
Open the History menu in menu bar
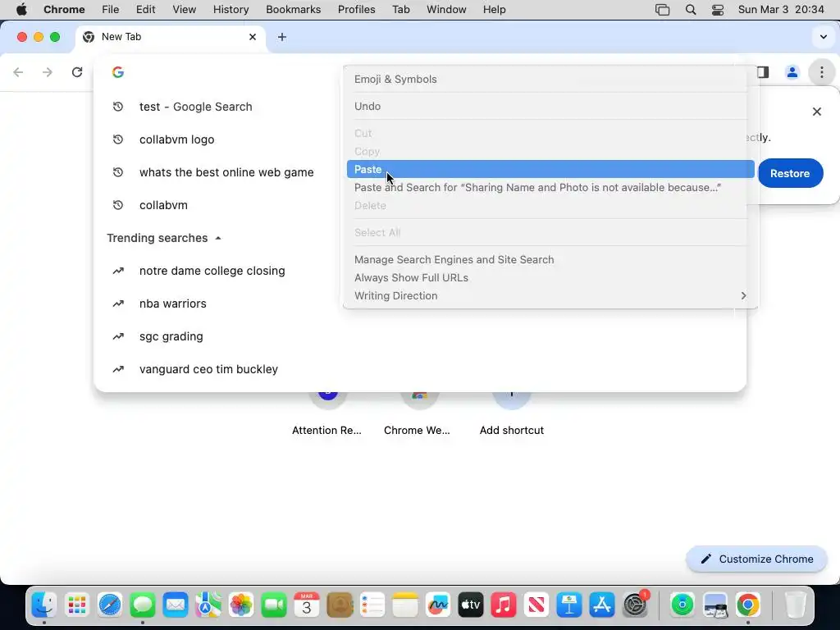point(231,10)
